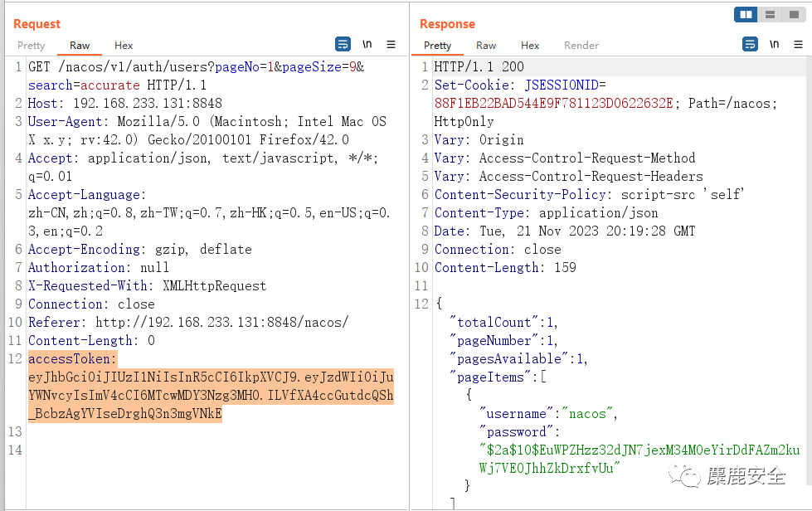Switch Response view to Hex tab
Image resolution: width=812 pixels, height=511 pixels.
tap(530, 46)
